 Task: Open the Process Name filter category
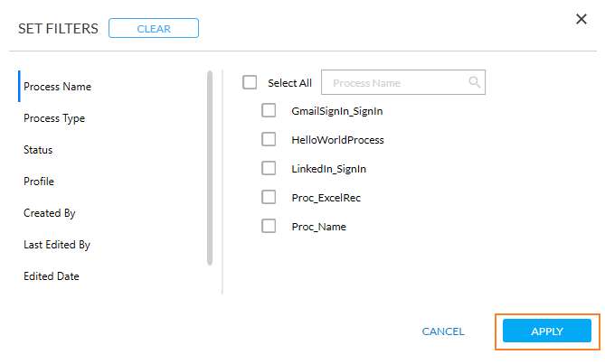click(x=57, y=87)
